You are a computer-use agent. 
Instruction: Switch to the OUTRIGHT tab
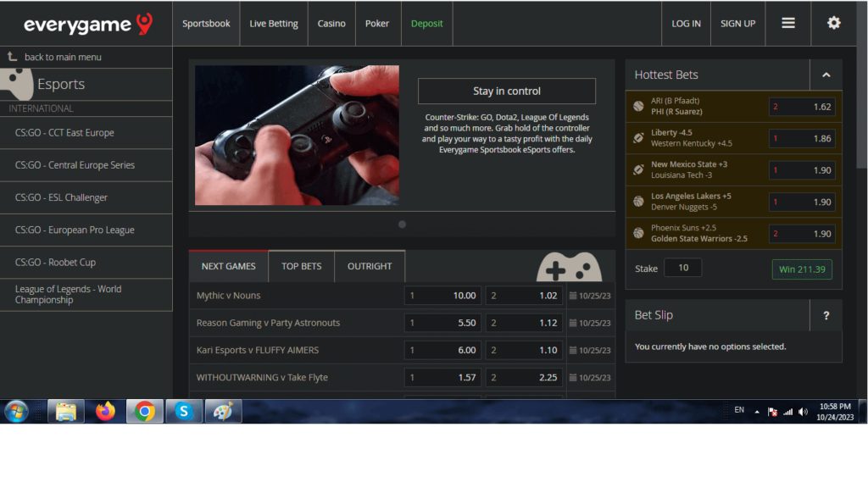(x=370, y=266)
